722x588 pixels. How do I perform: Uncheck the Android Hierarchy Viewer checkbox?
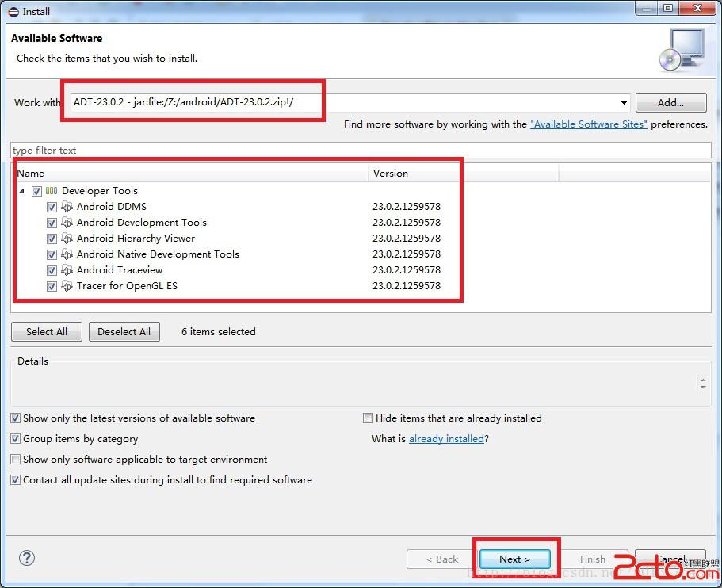tap(52, 239)
